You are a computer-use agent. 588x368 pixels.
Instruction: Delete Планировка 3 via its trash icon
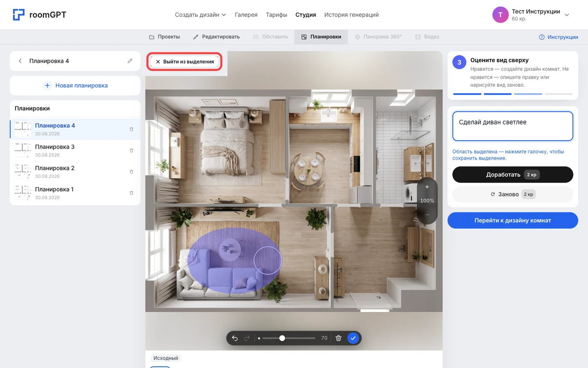(131, 151)
